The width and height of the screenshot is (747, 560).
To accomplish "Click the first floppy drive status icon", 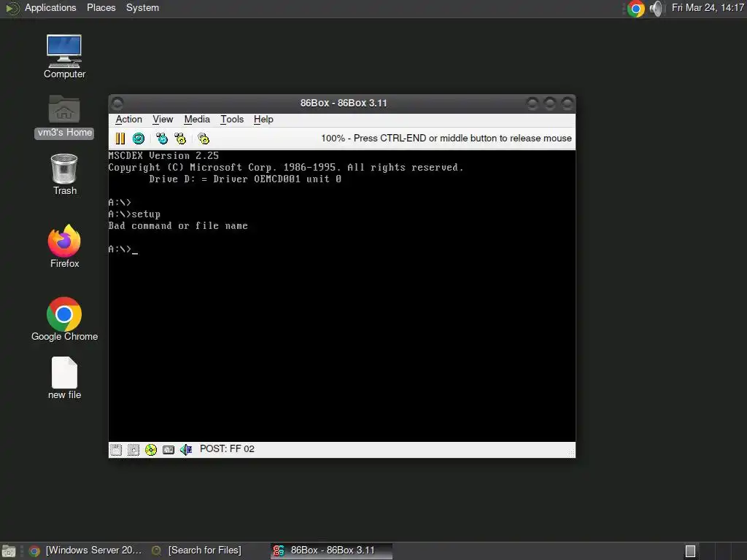I will 116,449.
